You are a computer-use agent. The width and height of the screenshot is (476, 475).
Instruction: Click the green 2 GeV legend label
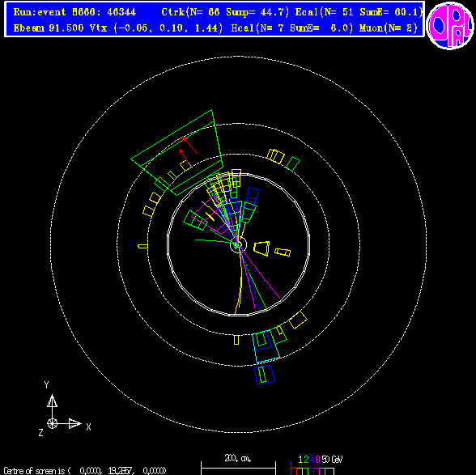(306, 459)
